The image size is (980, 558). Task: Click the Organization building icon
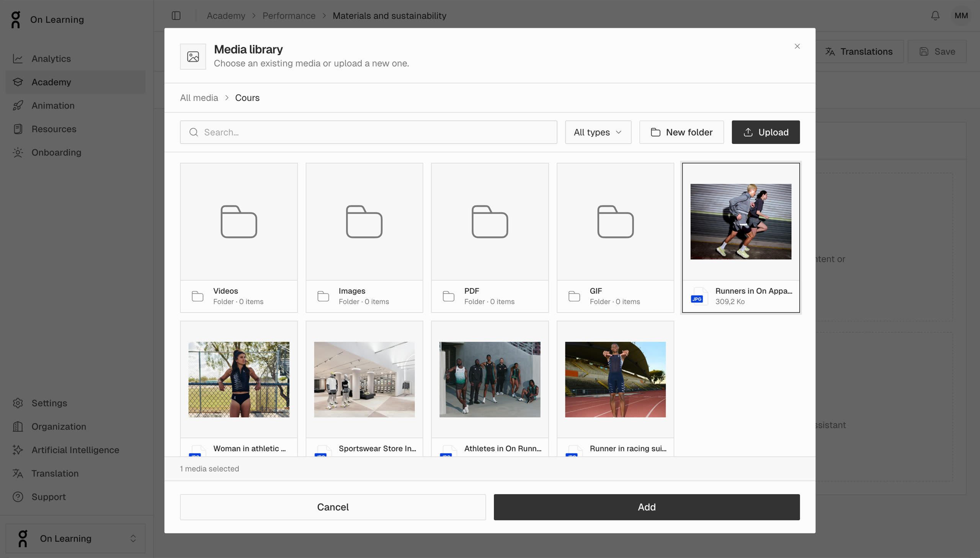(x=18, y=426)
